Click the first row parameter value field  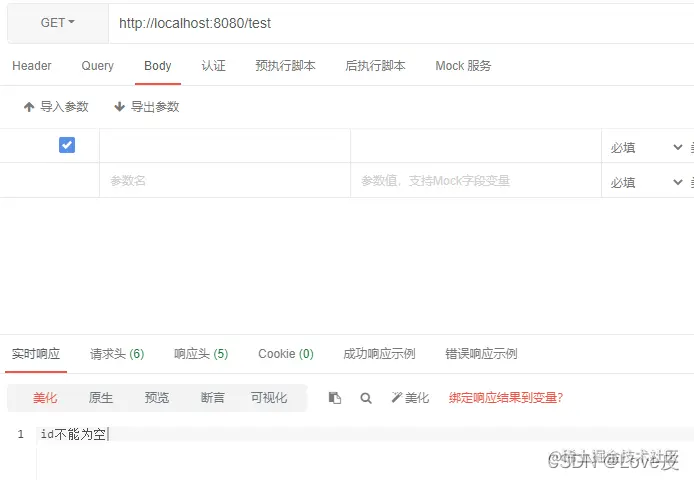pos(476,146)
